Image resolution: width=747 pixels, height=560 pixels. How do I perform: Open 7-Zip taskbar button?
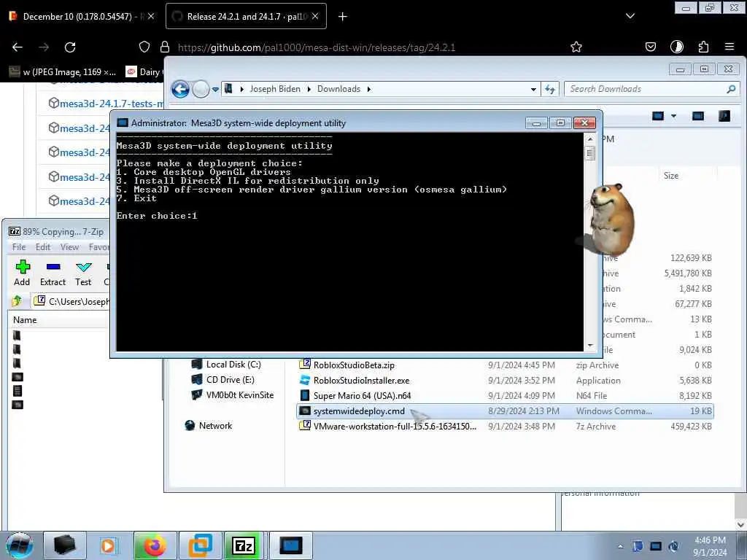point(244,545)
